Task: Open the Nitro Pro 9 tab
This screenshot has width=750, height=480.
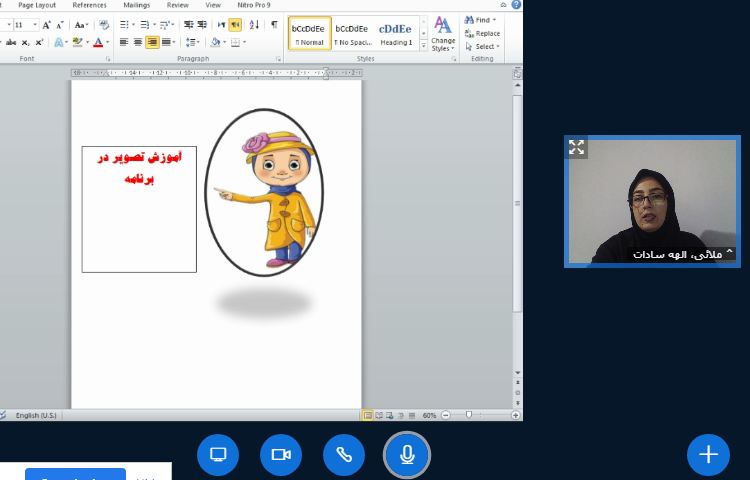Action: point(254,5)
